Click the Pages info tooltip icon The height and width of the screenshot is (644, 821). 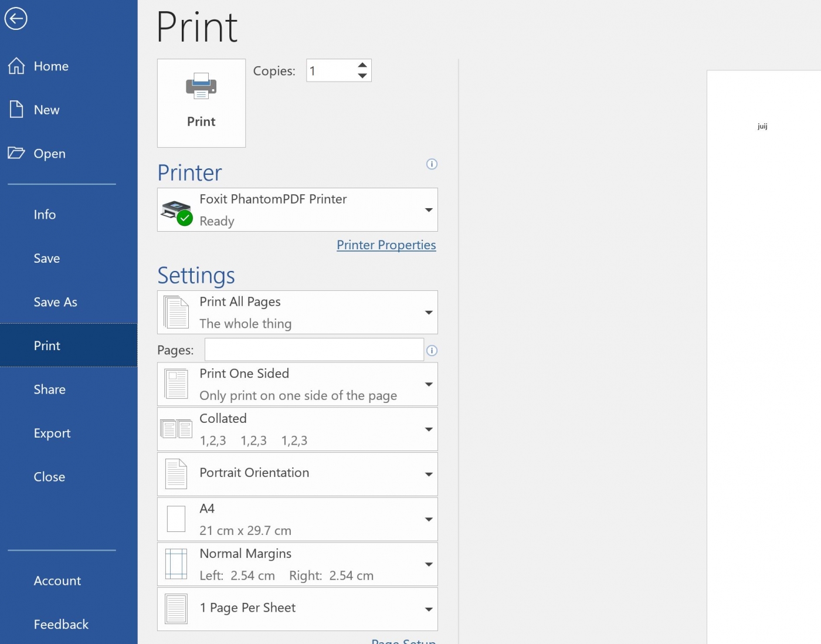(x=432, y=350)
